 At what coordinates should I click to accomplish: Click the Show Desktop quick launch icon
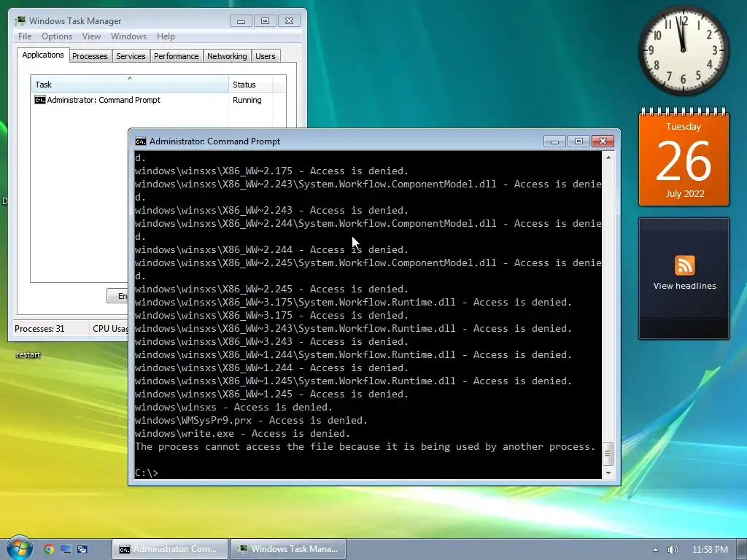tap(65, 549)
